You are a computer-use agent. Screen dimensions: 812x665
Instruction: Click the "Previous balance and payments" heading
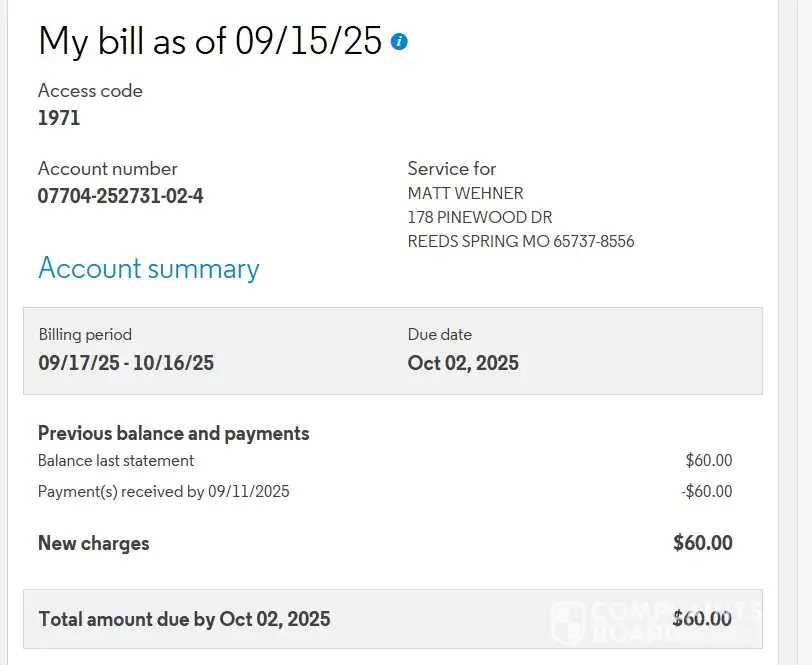[173, 433]
